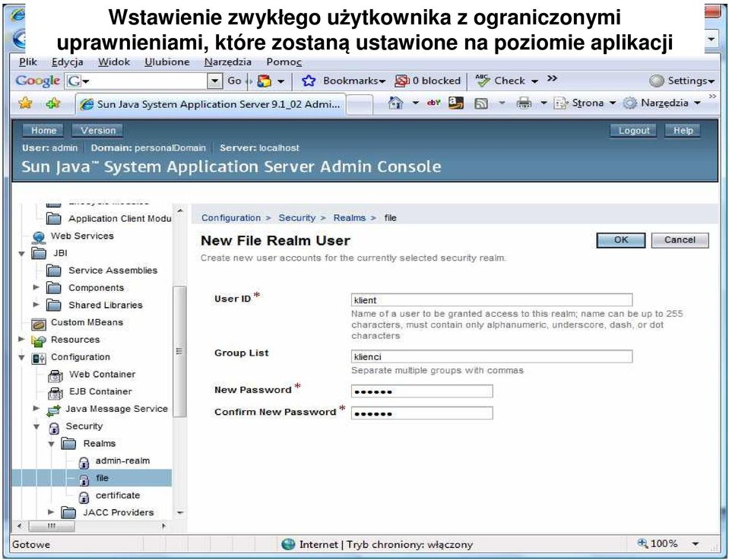The width and height of the screenshot is (729, 560).
Task: Select the Sun Java System Application Server tab
Action: pyautogui.click(x=211, y=104)
